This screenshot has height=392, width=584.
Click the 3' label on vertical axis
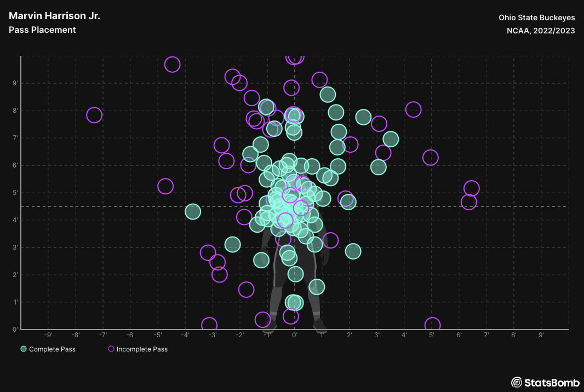click(x=15, y=247)
